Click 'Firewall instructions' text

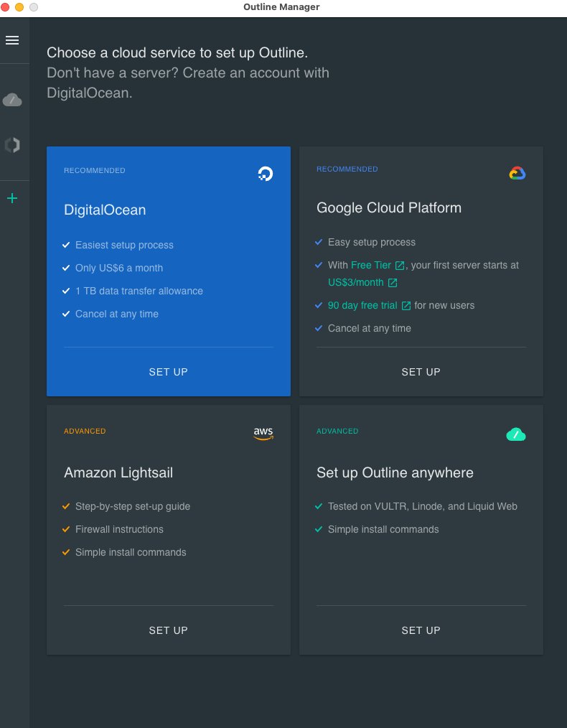119,529
